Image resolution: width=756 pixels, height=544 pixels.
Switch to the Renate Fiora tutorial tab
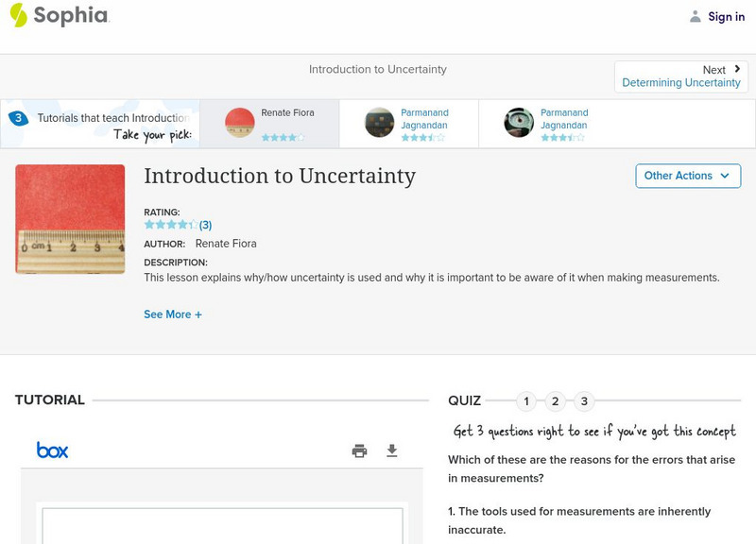click(x=274, y=124)
